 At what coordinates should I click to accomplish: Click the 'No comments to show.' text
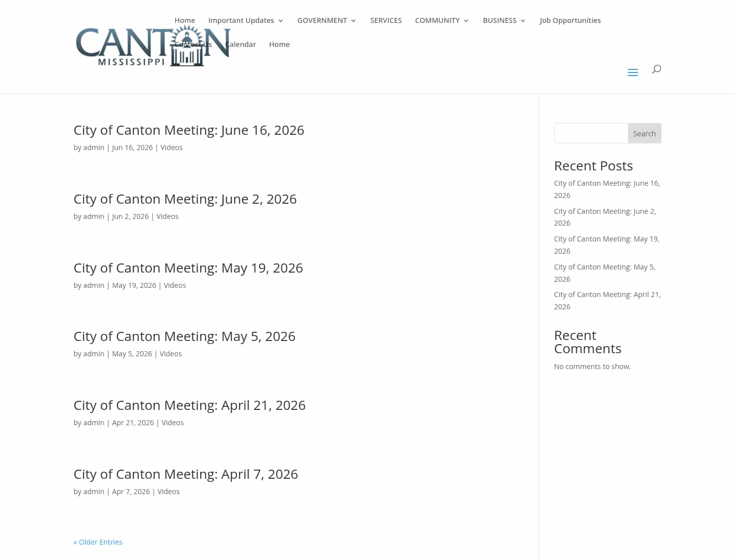592,367
